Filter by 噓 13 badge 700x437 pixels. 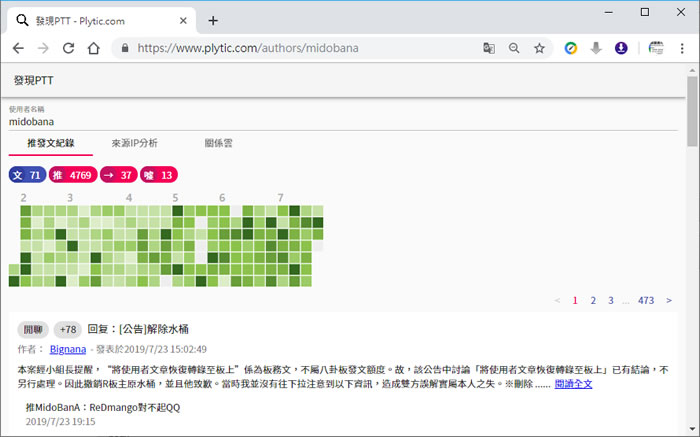[x=159, y=175]
